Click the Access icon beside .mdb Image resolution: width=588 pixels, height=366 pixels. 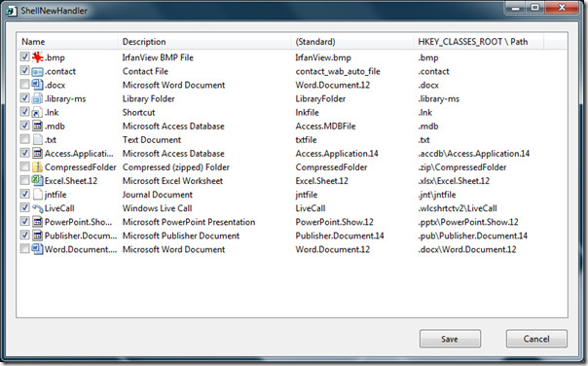coord(37,126)
